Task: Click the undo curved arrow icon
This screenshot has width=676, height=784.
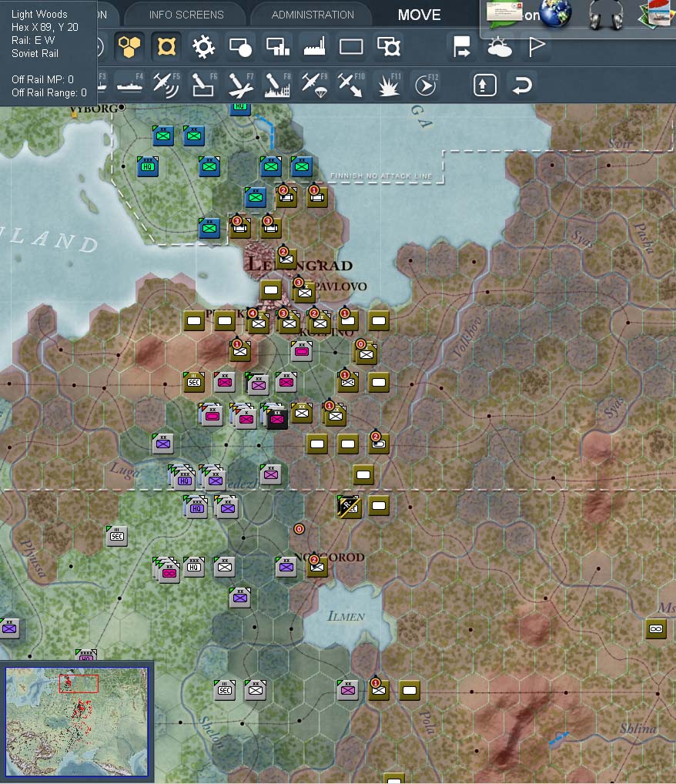Action: click(522, 85)
